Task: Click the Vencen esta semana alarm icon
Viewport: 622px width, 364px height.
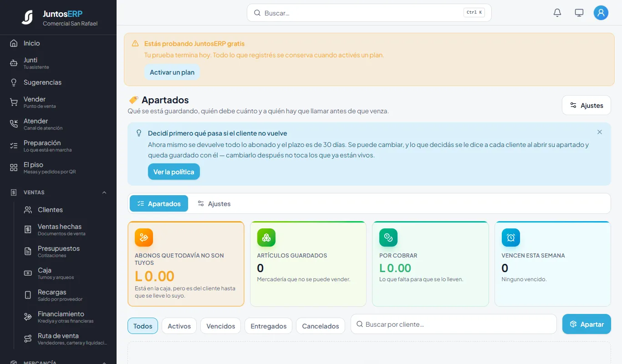Action: (x=511, y=238)
